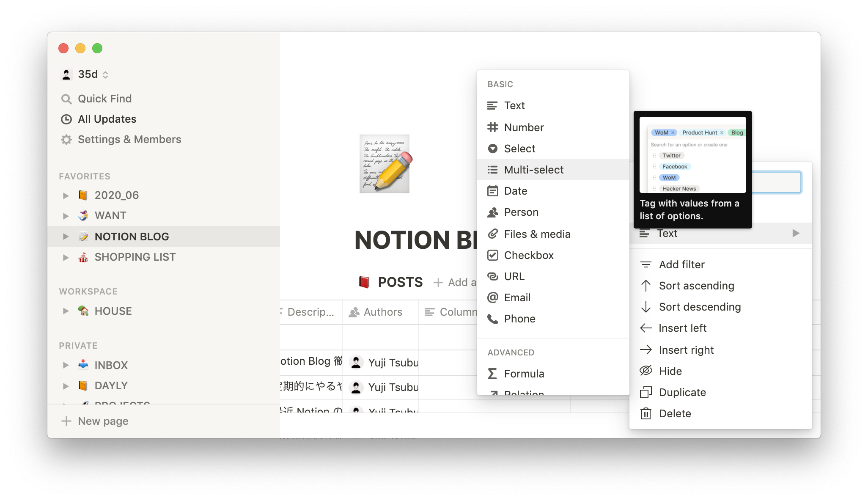Open the DAYLY page

163,385
